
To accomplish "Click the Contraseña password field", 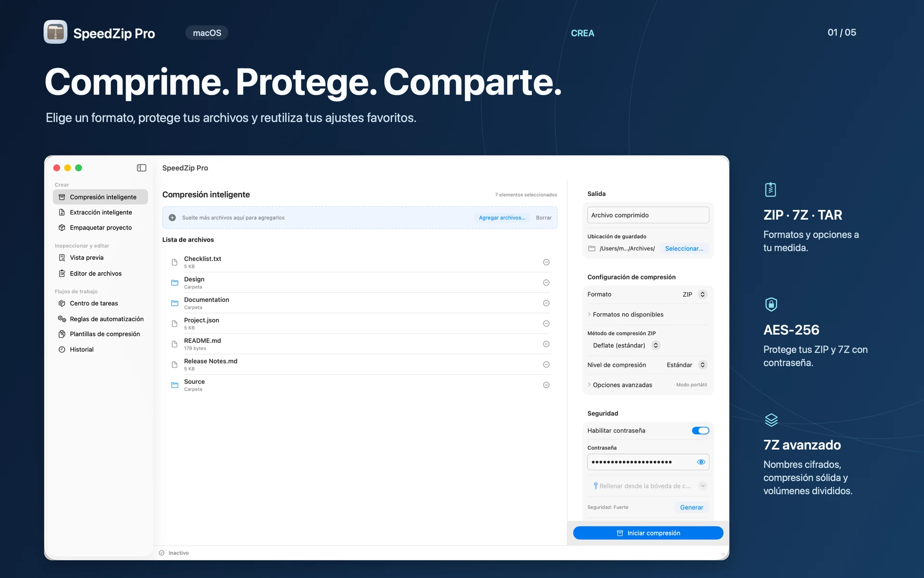I will 648,462.
